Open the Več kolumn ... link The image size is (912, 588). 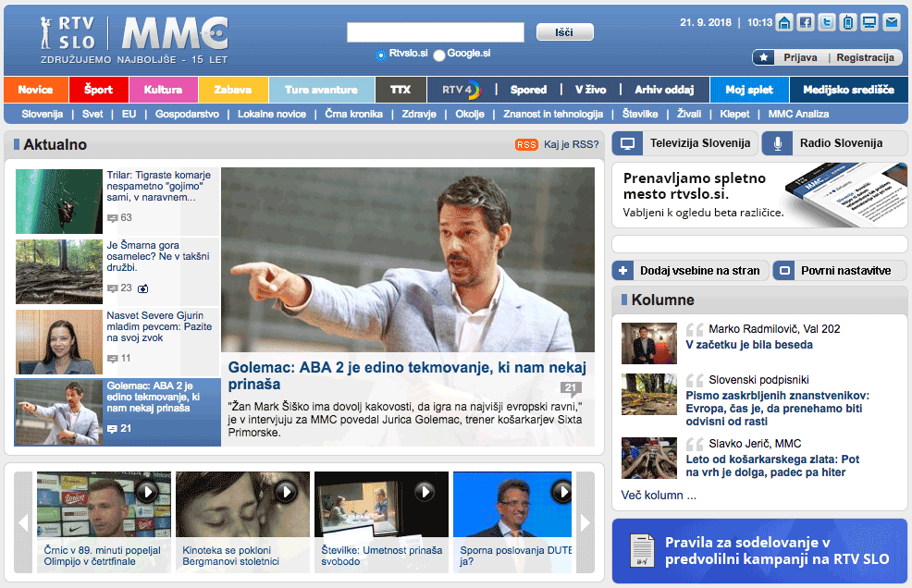659,495
